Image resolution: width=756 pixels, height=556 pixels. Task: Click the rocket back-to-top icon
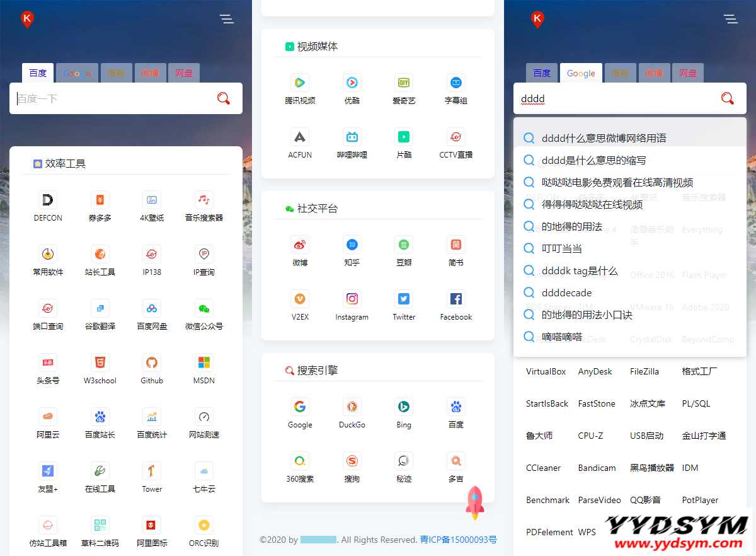click(x=474, y=502)
